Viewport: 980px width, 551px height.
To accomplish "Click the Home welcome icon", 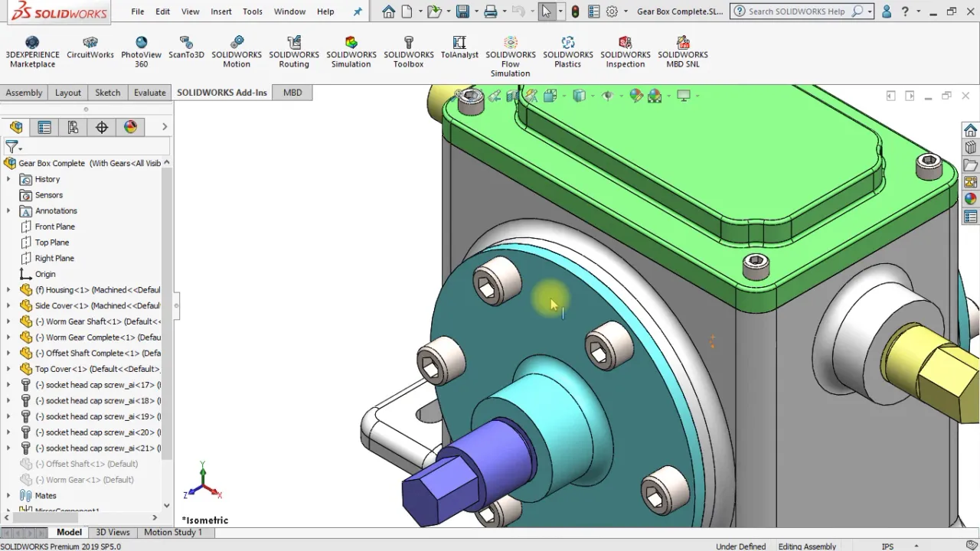I will [389, 11].
